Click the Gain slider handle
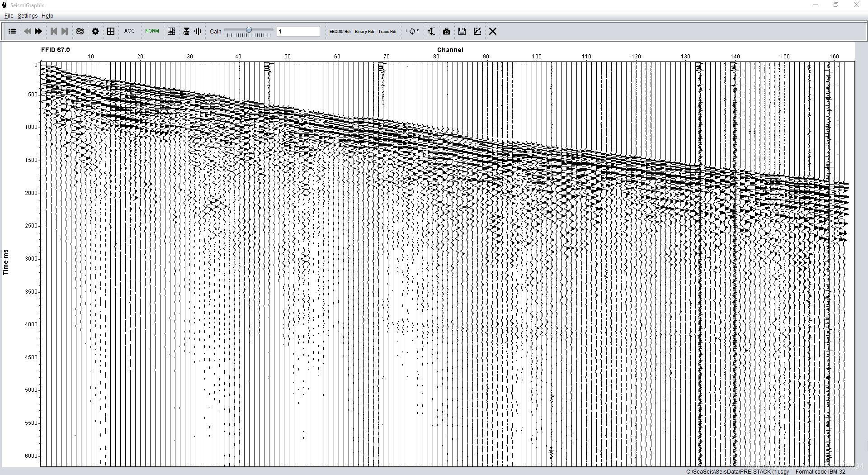 pos(249,30)
